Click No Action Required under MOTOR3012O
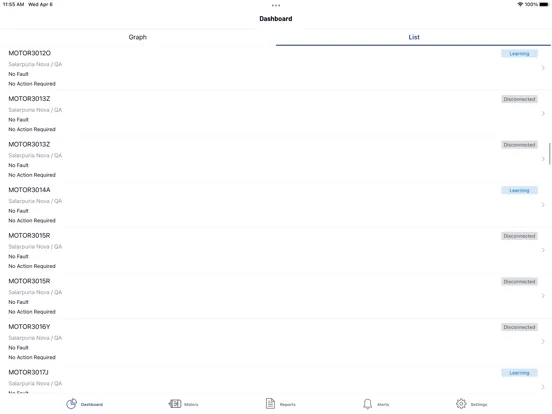The height and width of the screenshot is (414, 552). pos(32,84)
